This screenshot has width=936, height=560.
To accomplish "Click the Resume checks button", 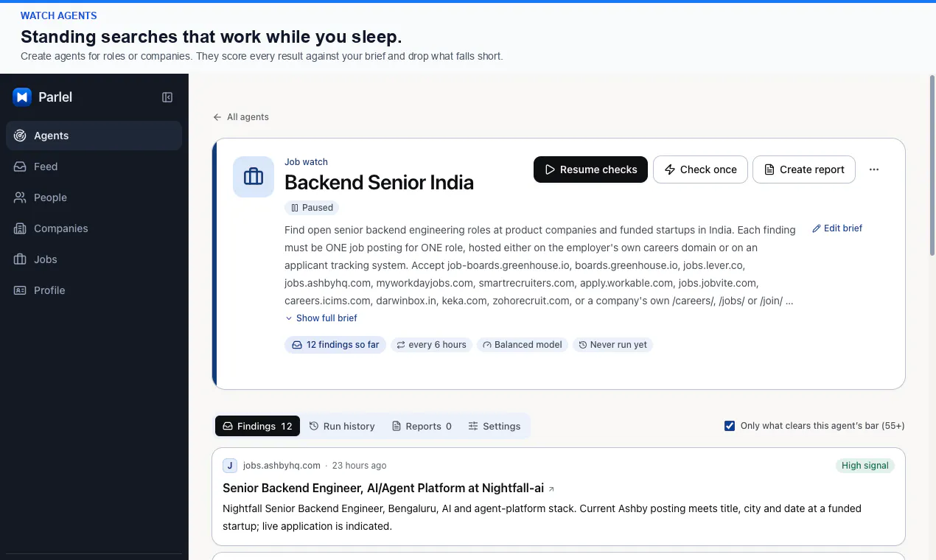I will [590, 169].
